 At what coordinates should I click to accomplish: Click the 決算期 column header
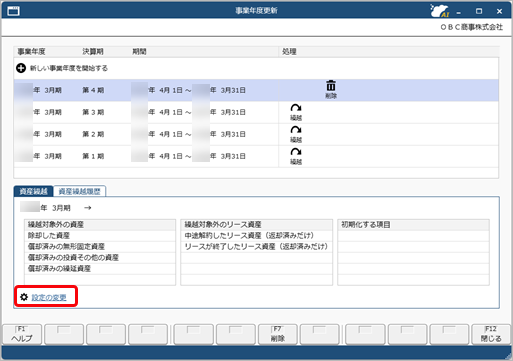[93, 52]
